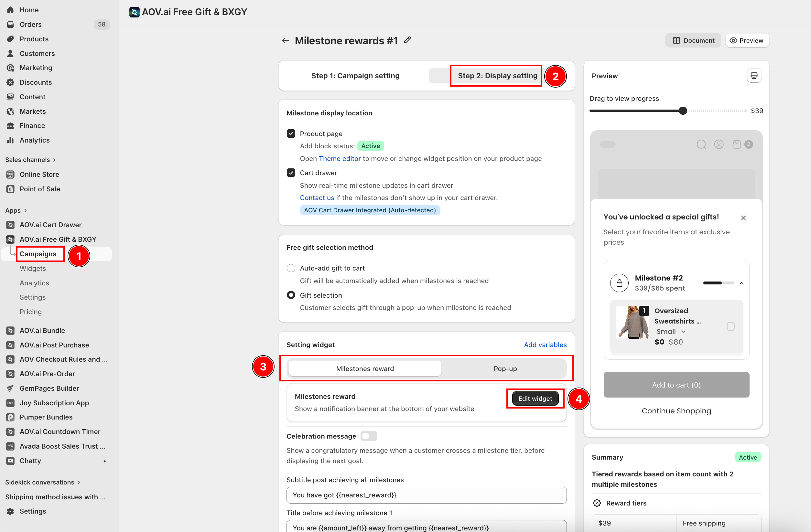Image resolution: width=811 pixels, height=532 pixels.
Task: Click the Products tag icon
Action: pos(11,39)
